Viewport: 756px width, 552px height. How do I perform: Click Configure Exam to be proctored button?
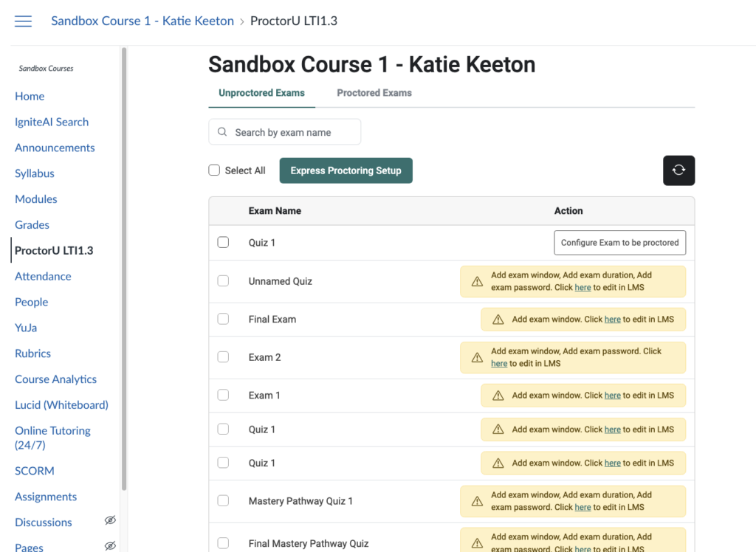[x=619, y=243]
